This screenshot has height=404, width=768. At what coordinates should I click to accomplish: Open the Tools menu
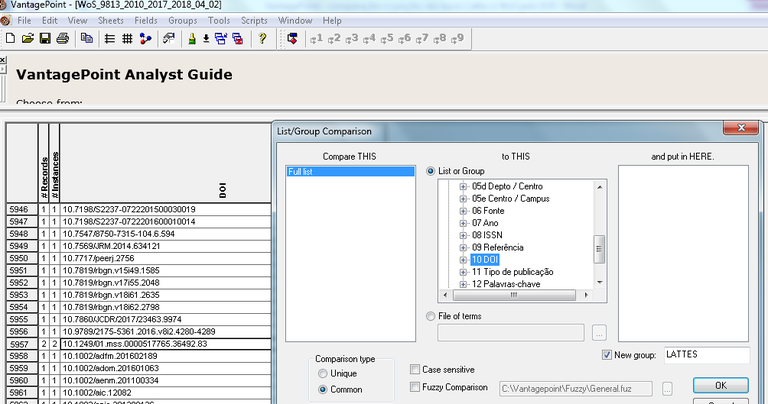point(219,21)
